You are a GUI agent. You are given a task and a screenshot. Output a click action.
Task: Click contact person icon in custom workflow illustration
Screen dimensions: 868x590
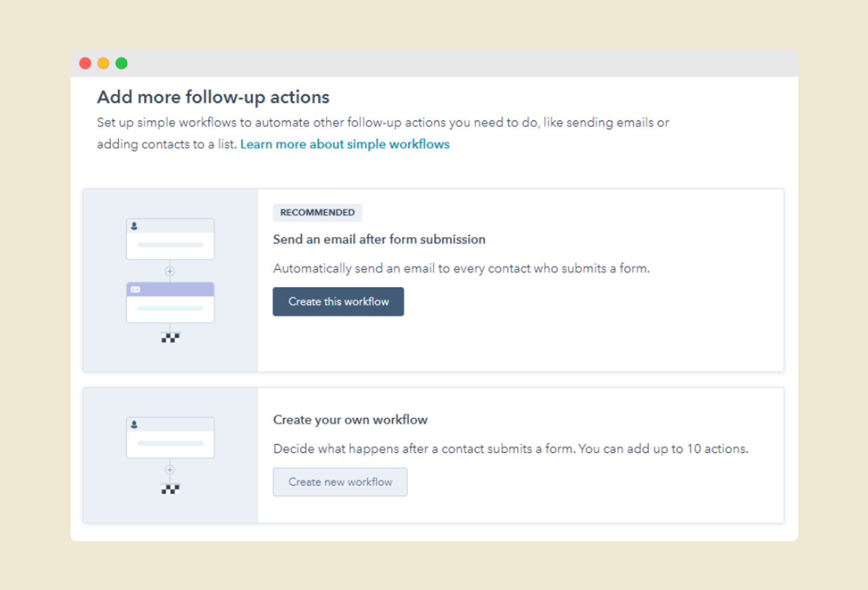[x=134, y=424]
